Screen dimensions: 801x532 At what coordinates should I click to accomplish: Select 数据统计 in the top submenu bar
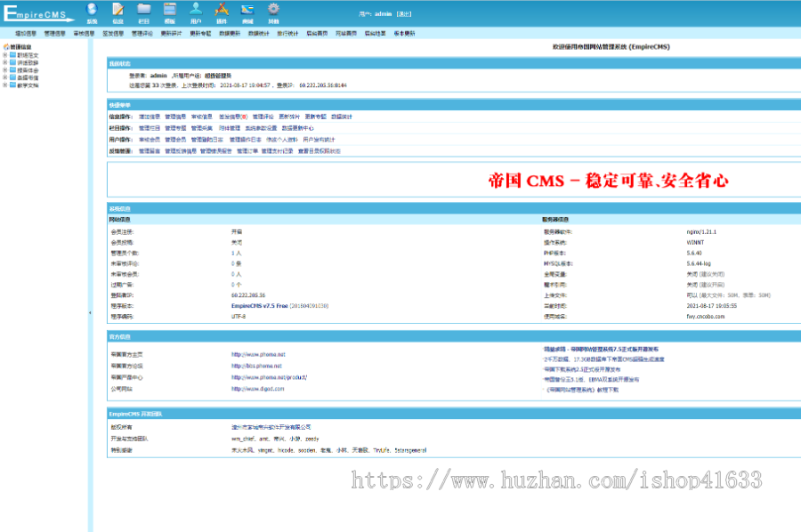(x=258, y=33)
